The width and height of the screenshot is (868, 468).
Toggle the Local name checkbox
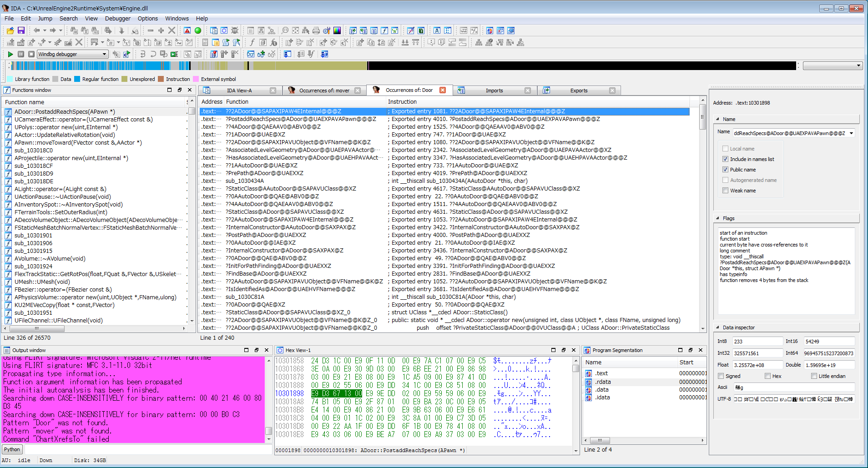(726, 149)
